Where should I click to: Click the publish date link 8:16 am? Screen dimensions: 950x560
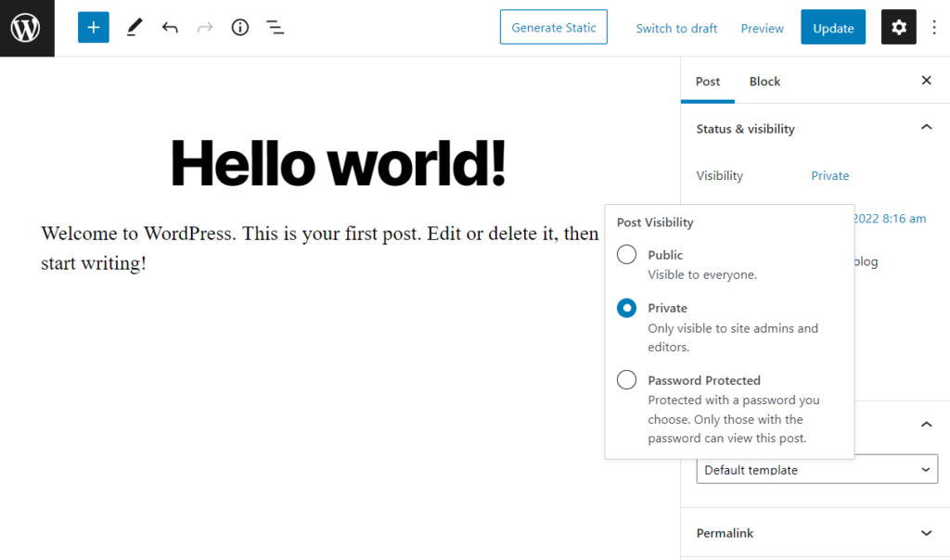890,219
